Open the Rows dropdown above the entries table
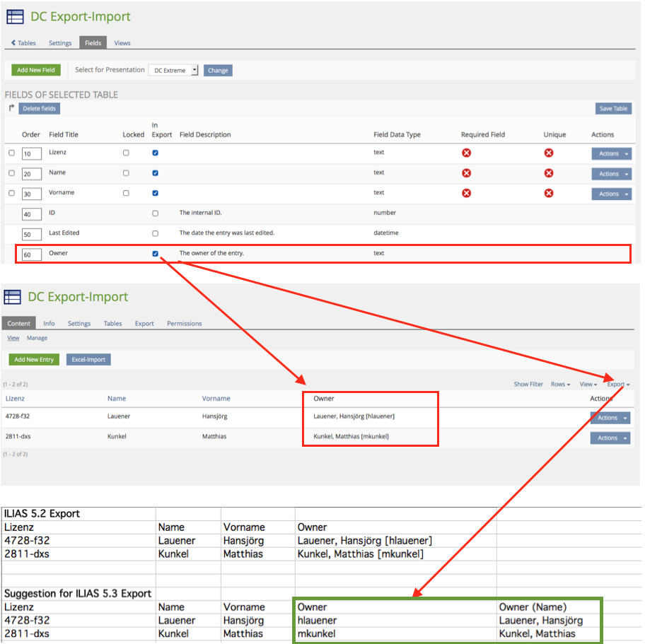 pos(560,385)
